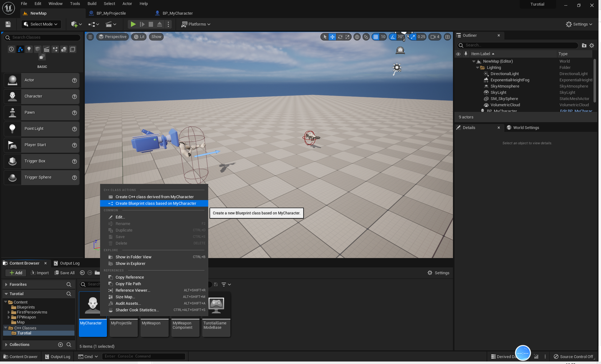Toggle rotation snapping in the viewport toolbar

pos(393,37)
